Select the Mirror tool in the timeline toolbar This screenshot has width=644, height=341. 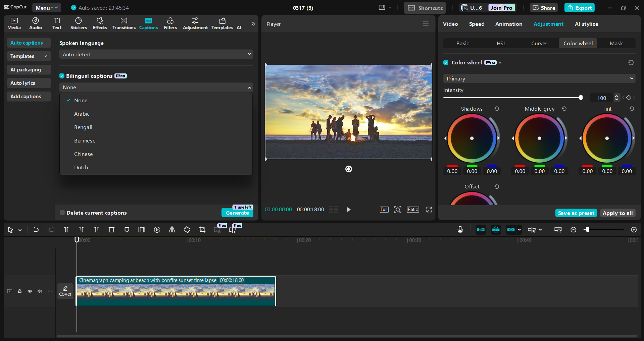pyautogui.click(x=171, y=230)
